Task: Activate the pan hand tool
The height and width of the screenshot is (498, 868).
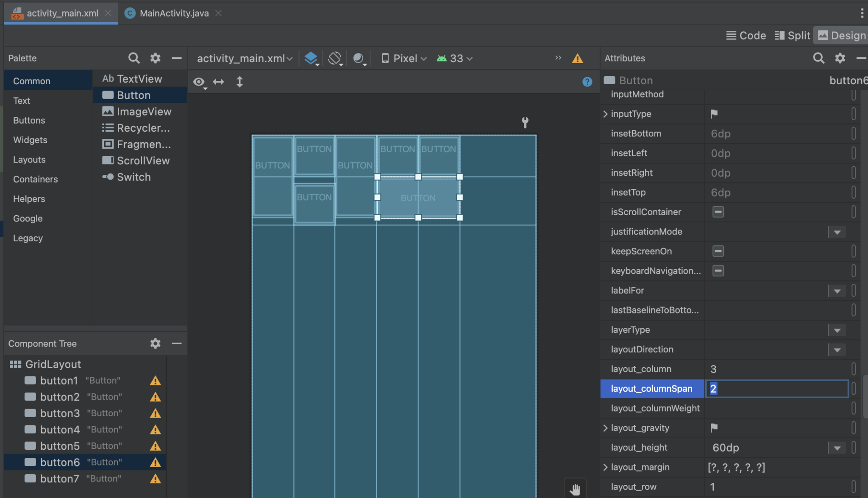Action: (x=575, y=490)
